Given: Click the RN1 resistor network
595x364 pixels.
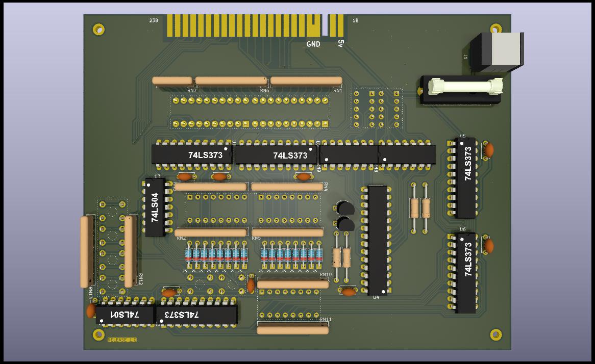Looking at the screenshot, I should coord(306,81).
